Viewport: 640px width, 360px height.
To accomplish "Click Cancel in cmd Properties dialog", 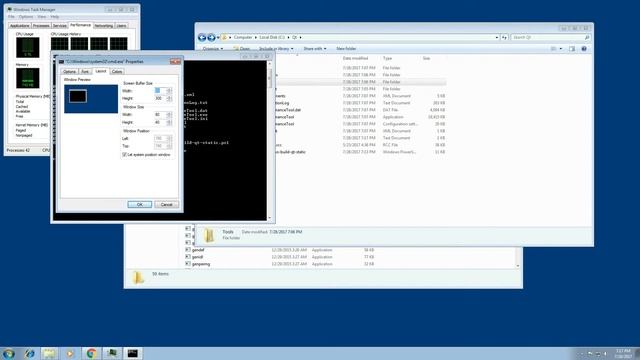I will (167, 204).
